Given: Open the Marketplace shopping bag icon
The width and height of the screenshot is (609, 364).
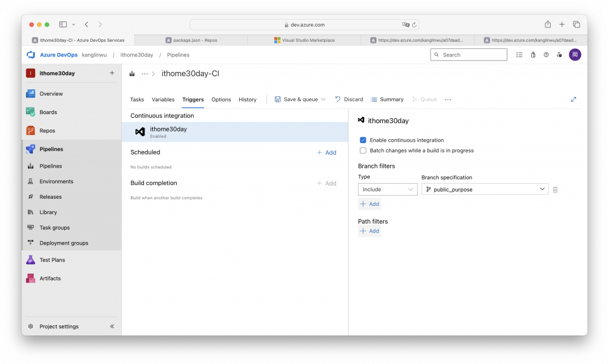Looking at the screenshot, I should pyautogui.click(x=533, y=55).
